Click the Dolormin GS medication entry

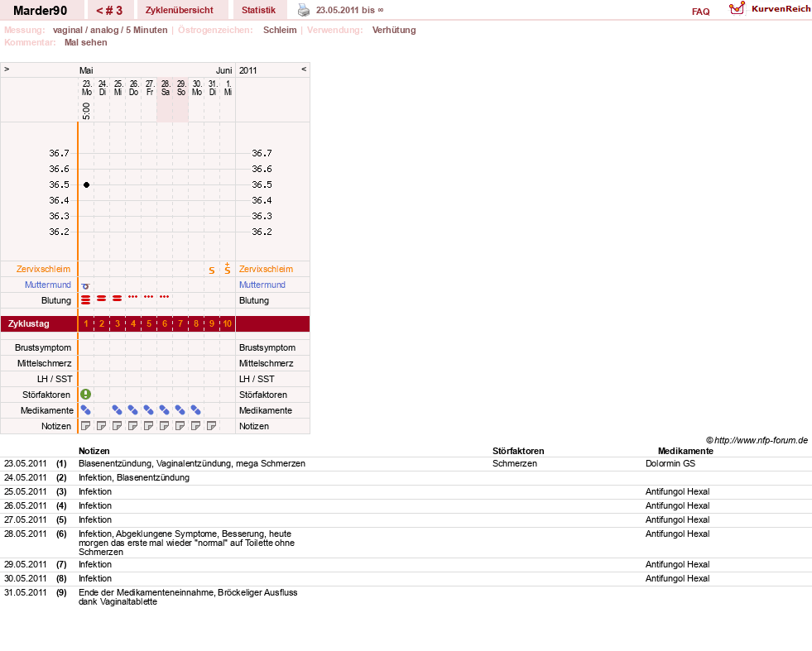pyautogui.click(x=670, y=464)
